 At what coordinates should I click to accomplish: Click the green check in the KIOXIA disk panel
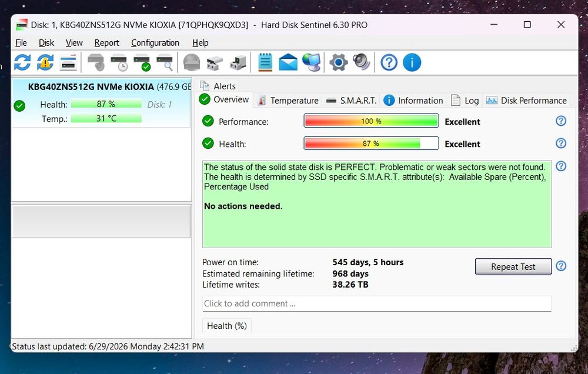[19, 106]
